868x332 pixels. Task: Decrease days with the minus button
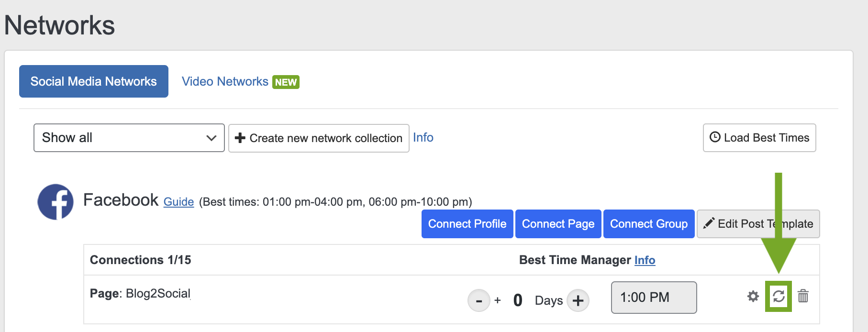(x=479, y=300)
